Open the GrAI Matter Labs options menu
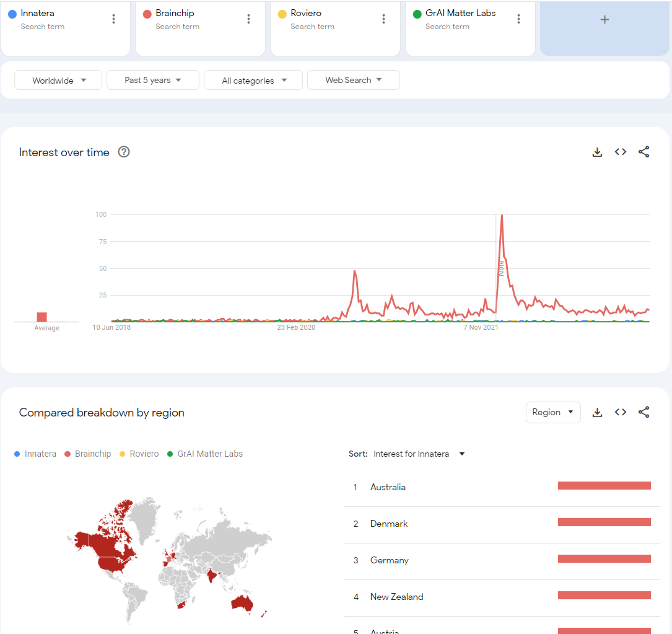 point(518,19)
